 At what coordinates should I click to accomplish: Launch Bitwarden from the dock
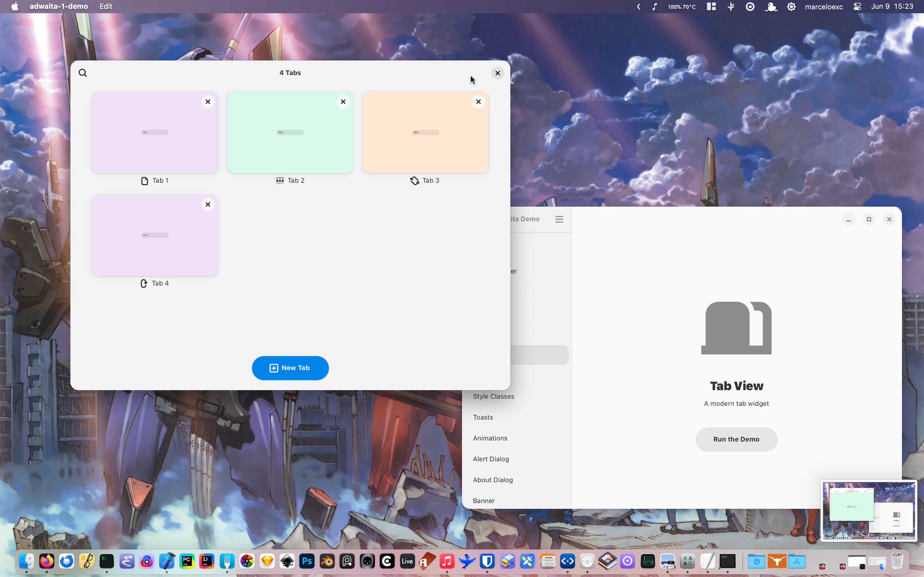pyautogui.click(x=487, y=561)
